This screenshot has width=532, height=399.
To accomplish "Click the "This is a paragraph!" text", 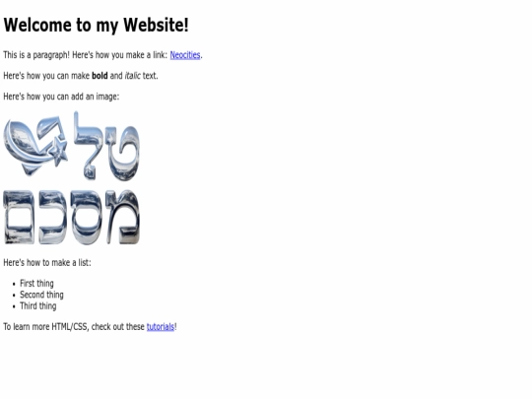I will (x=36, y=55).
